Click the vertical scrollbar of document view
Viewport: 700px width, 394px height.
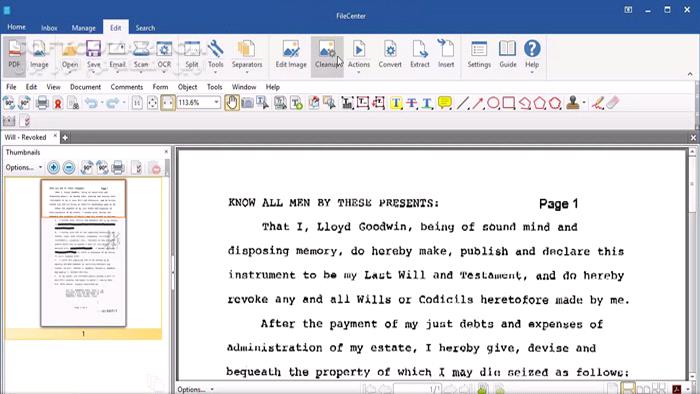[692, 263]
